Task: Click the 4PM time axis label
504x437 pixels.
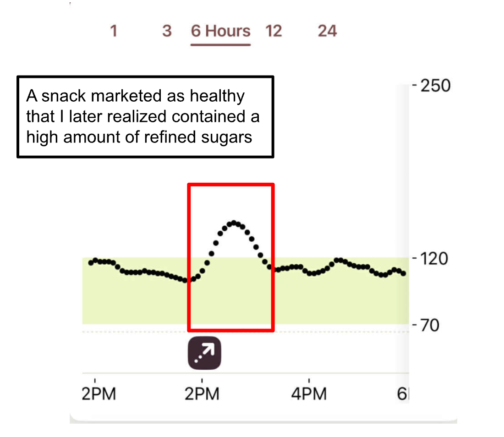Action: (x=309, y=394)
